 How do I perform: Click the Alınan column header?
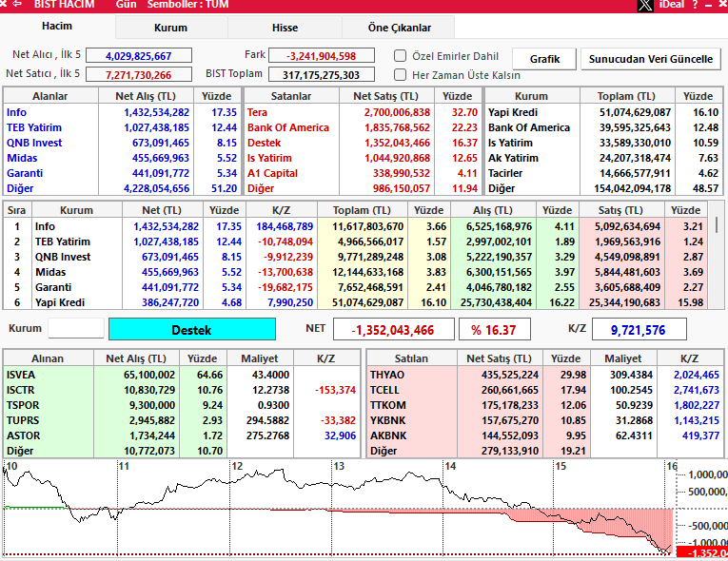(x=48, y=358)
